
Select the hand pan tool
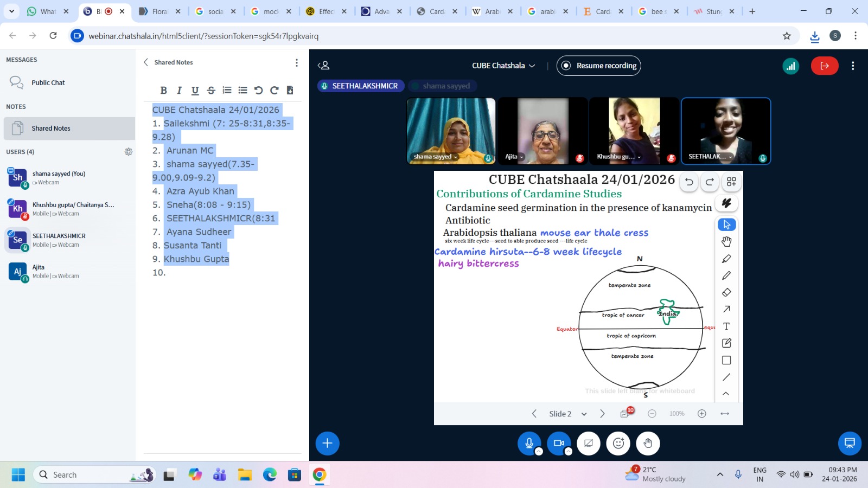click(726, 242)
